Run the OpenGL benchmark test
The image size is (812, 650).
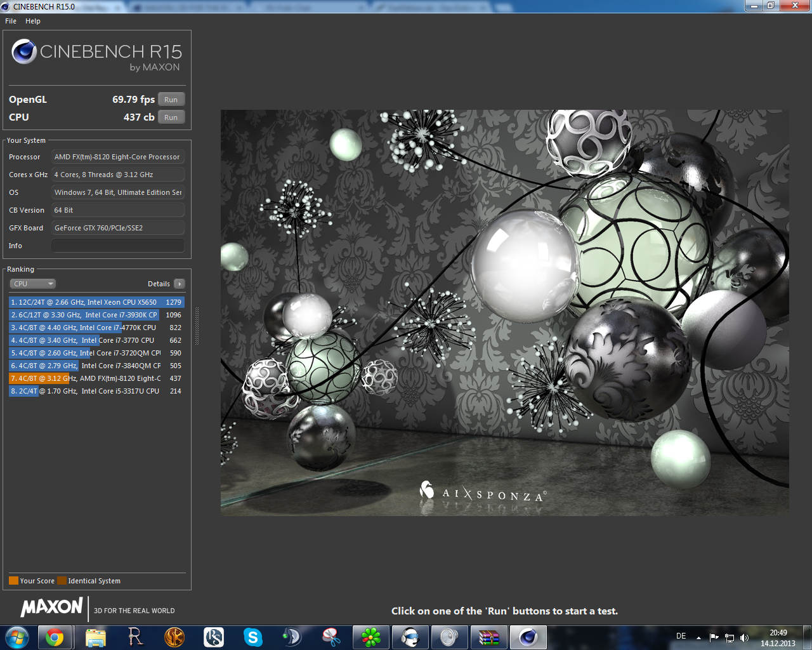point(171,100)
